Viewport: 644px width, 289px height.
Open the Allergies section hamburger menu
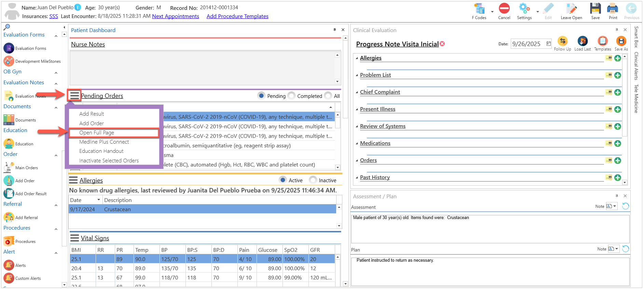[x=73, y=180]
